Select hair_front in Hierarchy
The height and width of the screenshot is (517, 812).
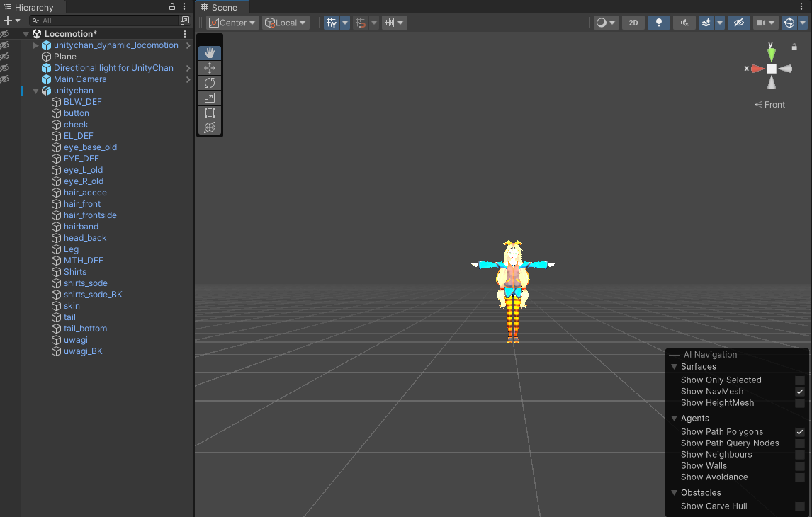tap(82, 204)
